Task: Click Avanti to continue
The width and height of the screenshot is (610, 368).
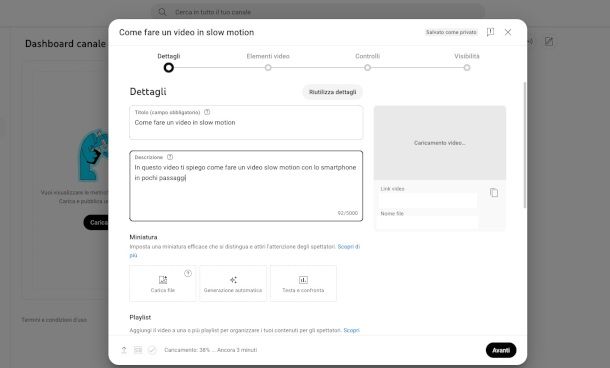Action: point(501,350)
